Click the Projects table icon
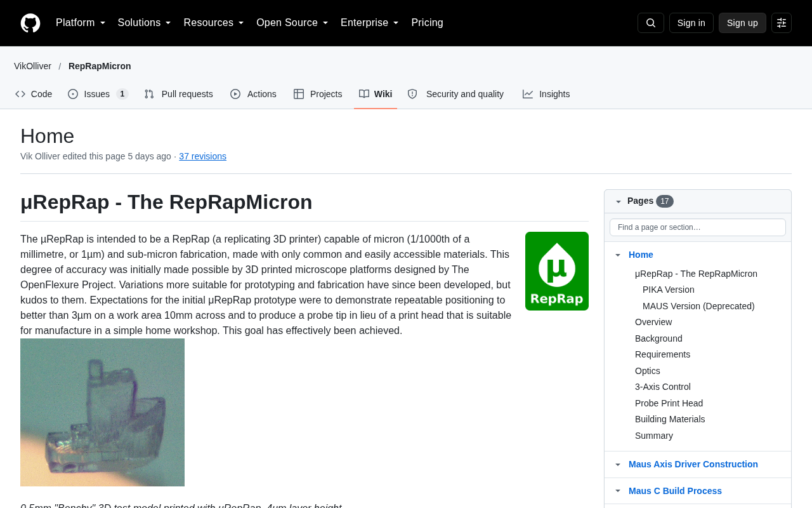Image resolution: width=812 pixels, height=508 pixels. [x=299, y=94]
